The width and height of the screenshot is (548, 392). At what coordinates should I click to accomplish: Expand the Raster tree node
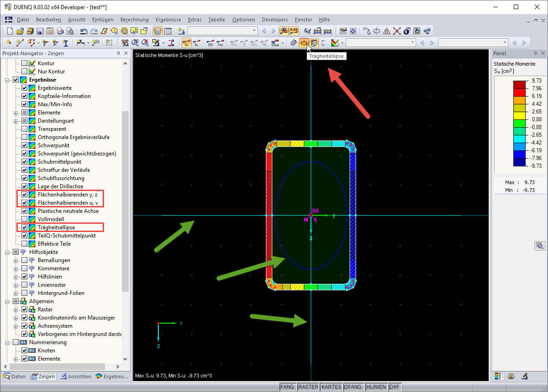(16, 309)
